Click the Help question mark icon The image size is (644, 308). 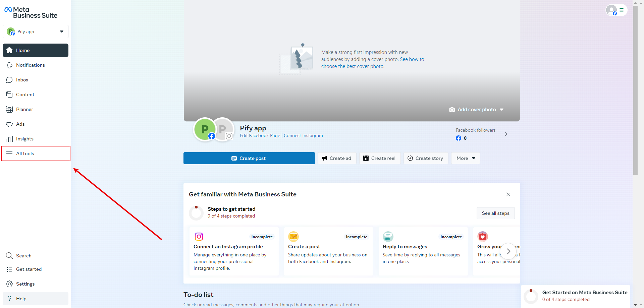tap(9, 299)
